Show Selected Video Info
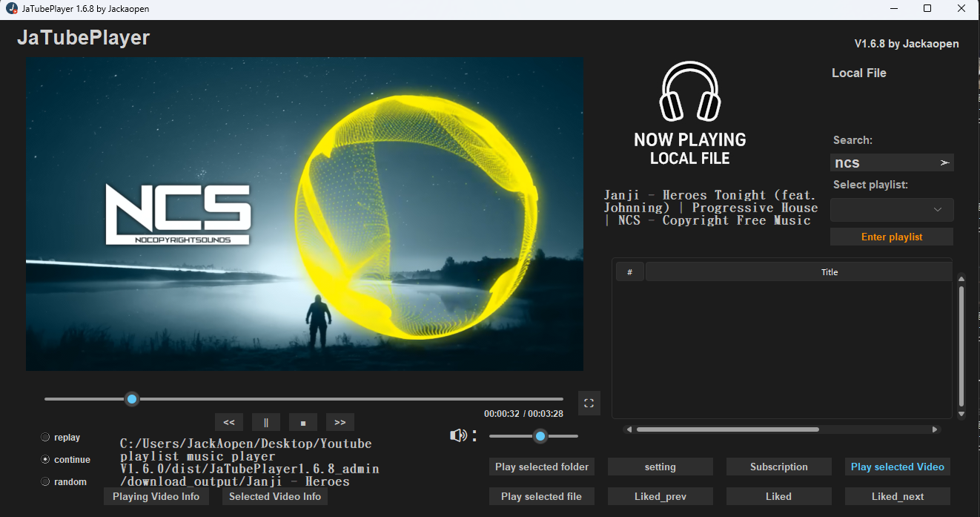This screenshot has height=517, width=980. tap(275, 496)
